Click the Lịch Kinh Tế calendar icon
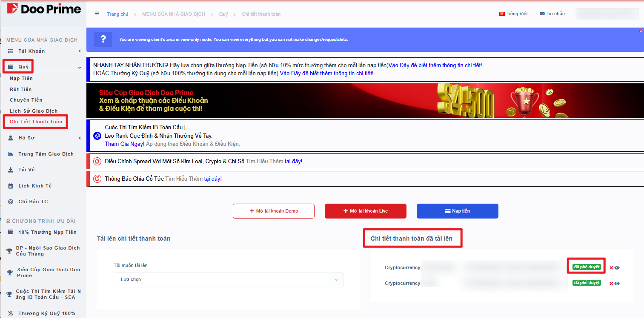Image resolution: width=644 pixels, height=318 pixels. (x=11, y=186)
